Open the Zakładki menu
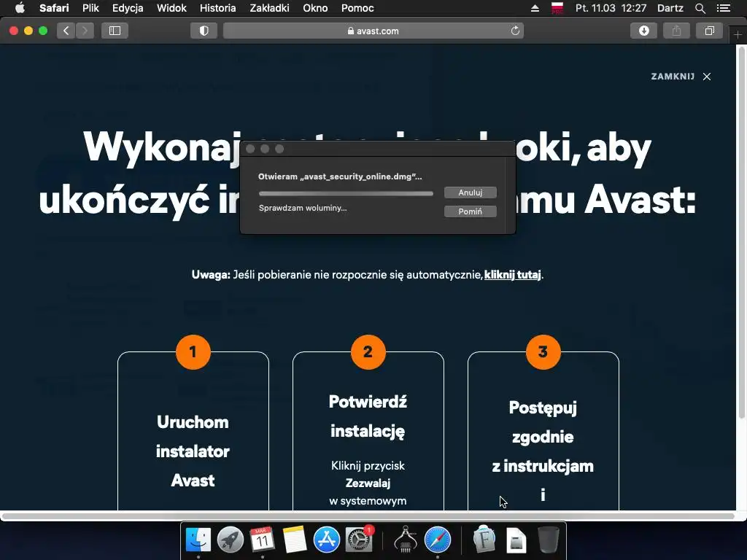Viewport: 747px width, 560px height. click(x=269, y=8)
